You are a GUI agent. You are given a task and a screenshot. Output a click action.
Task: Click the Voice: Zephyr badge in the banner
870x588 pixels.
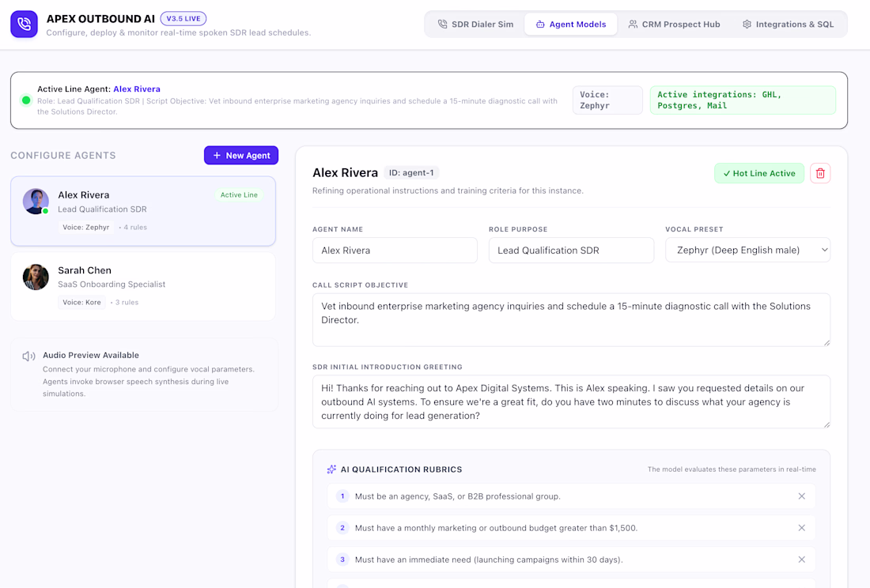coord(607,100)
